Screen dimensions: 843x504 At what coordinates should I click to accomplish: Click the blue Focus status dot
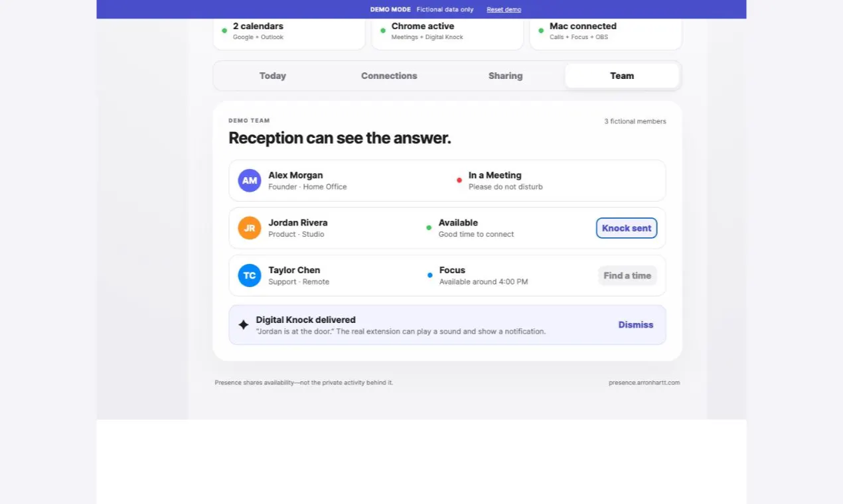[430, 275]
